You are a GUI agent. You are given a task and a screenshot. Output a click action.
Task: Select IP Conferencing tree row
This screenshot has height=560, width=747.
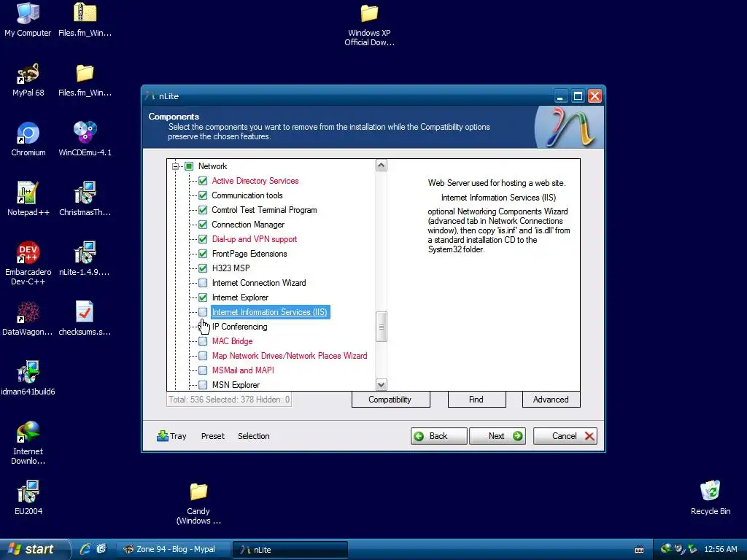239,327
